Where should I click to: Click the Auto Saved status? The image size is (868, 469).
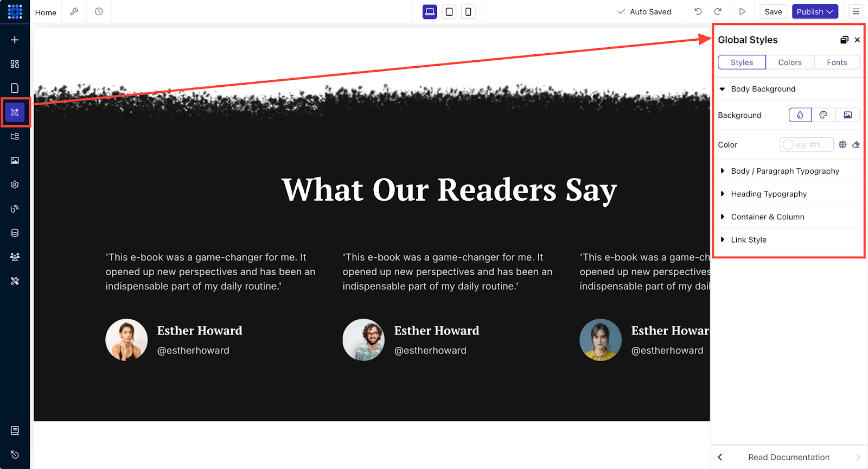tap(644, 11)
